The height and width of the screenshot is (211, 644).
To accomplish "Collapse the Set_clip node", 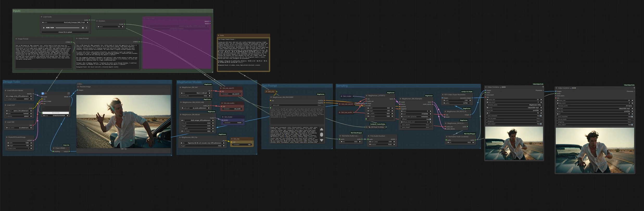I will [232, 139].
